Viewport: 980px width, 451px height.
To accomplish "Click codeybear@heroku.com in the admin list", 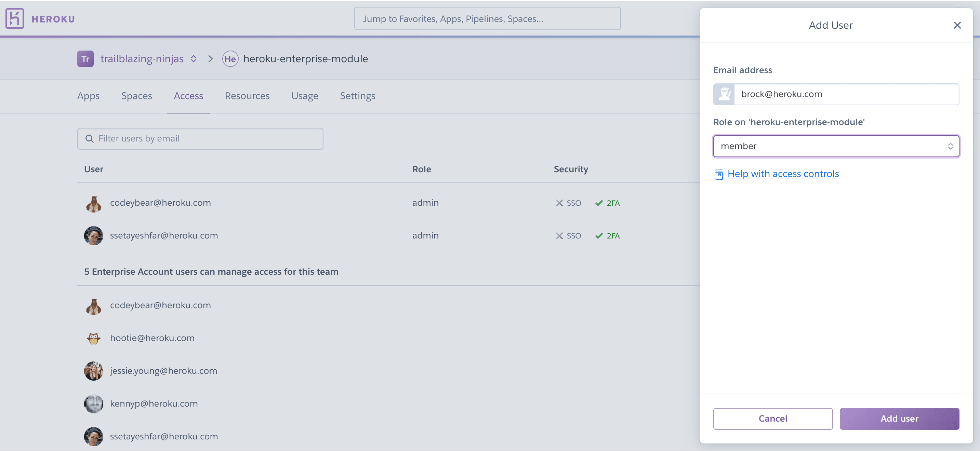I will tap(160, 203).
